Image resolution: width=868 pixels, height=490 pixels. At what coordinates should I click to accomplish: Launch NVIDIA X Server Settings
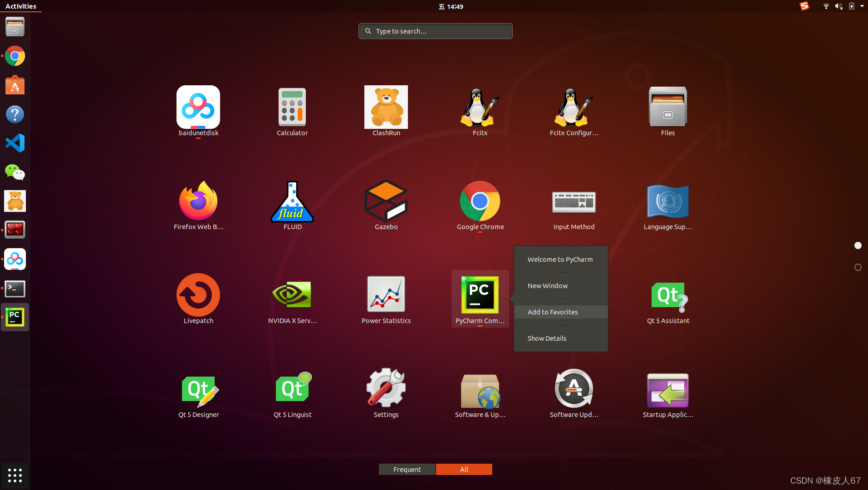(x=292, y=299)
